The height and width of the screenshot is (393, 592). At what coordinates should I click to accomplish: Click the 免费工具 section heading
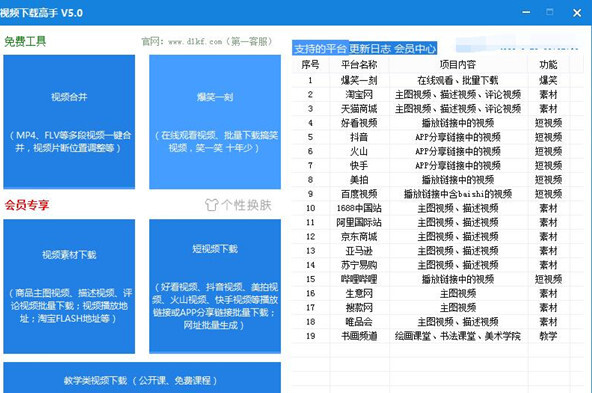pos(25,42)
